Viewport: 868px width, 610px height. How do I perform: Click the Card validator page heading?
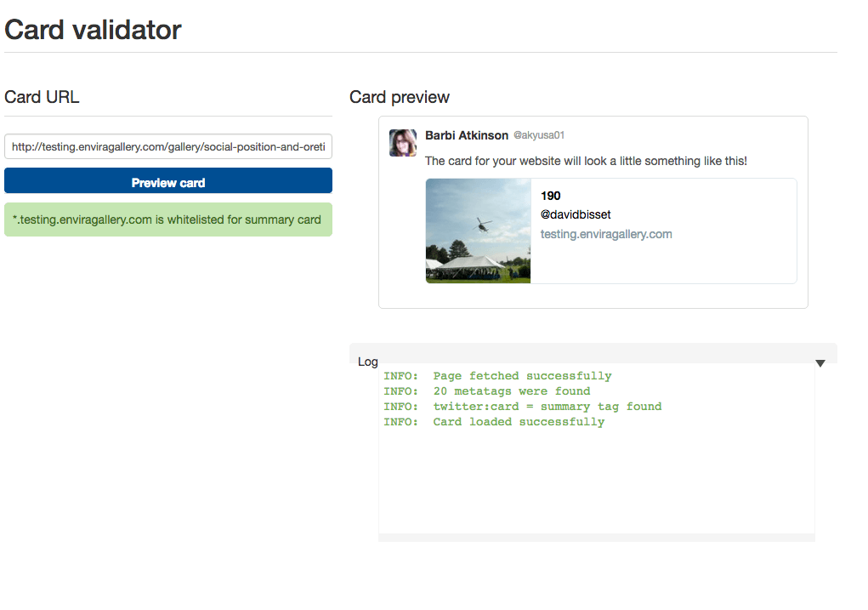94,30
